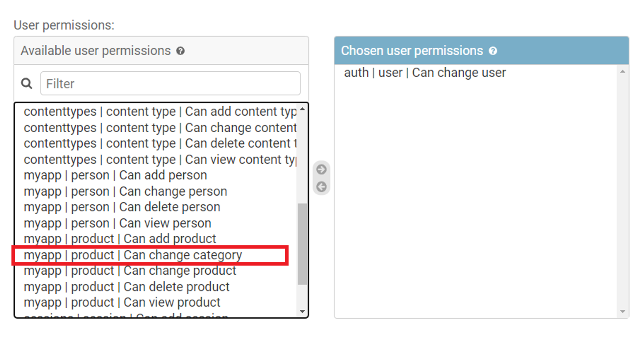Click the magnifier search icon
This screenshot has width=644, height=338.
click(27, 83)
